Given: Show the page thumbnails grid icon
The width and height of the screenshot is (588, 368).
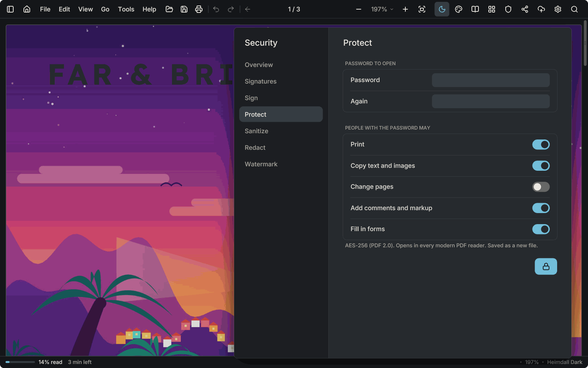Looking at the screenshot, I should click(492, 9).
